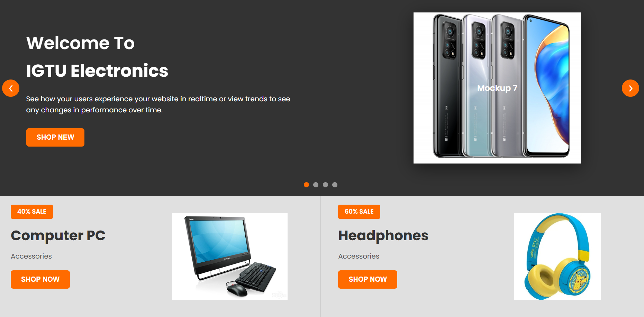The width and height of the screenshot is (644, 317).
Task: Open the desktop computer product image
Action: pos(230,257)
